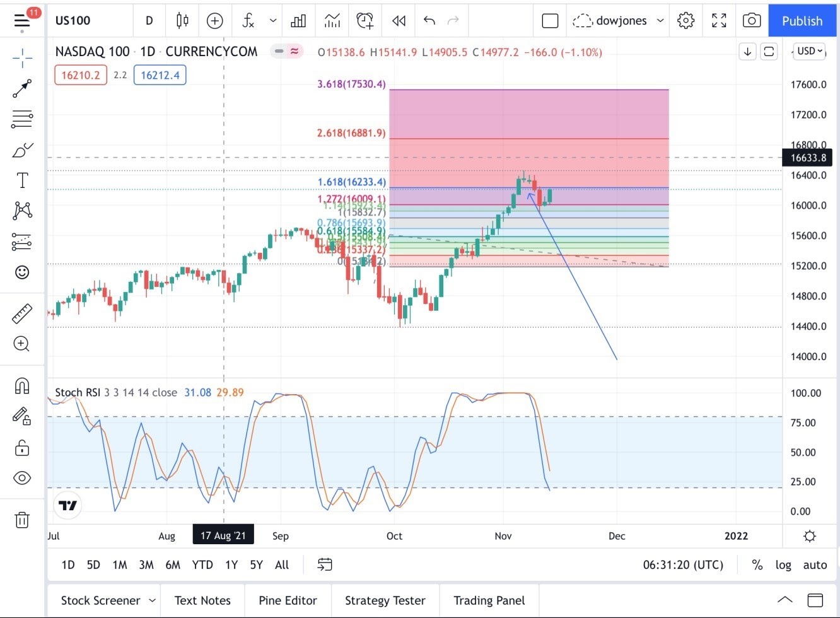Open indicator templates icon
Screen dimensions: 840x618
pos(332,21)
